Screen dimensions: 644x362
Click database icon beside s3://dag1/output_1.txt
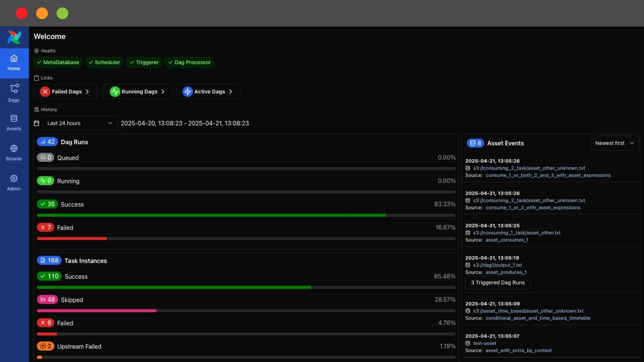tap(468, 265)
